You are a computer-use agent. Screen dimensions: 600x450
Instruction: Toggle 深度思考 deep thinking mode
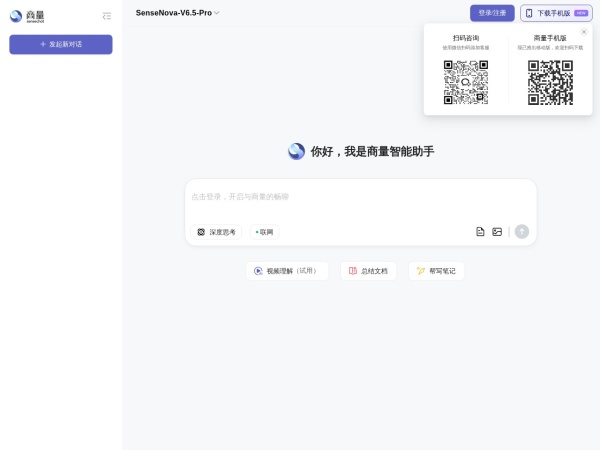click(x=216, y=232)
